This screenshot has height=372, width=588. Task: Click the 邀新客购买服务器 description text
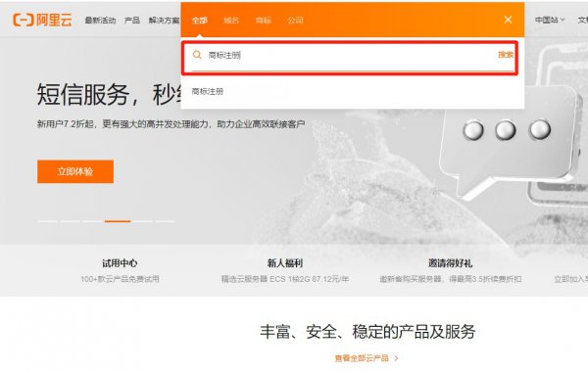[x=451, y=279]
